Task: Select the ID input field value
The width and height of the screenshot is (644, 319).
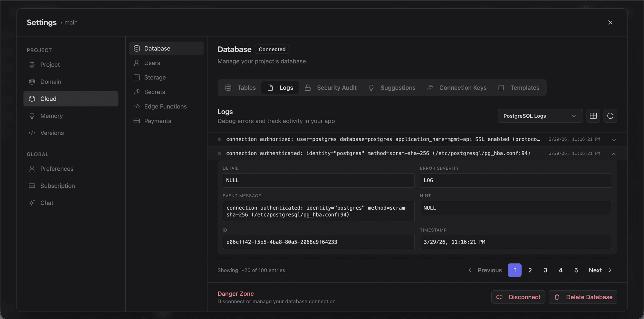Action: pyautogui.click(x=318, y=242)
